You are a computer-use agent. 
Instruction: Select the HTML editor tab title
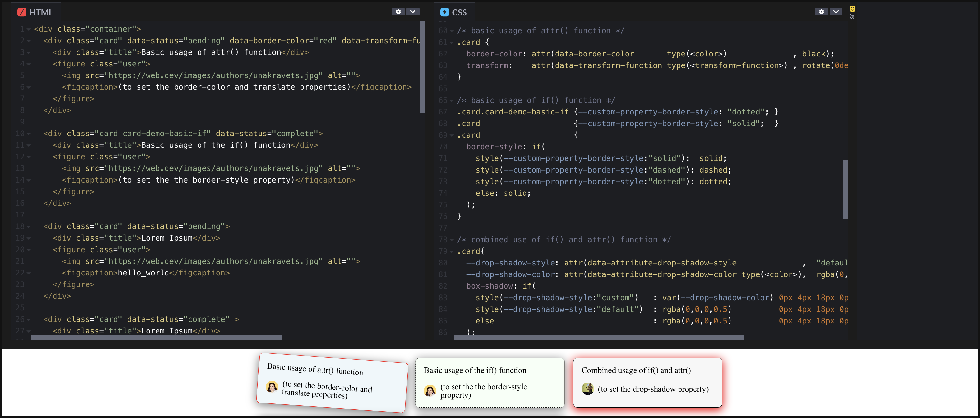pos(41,12)
